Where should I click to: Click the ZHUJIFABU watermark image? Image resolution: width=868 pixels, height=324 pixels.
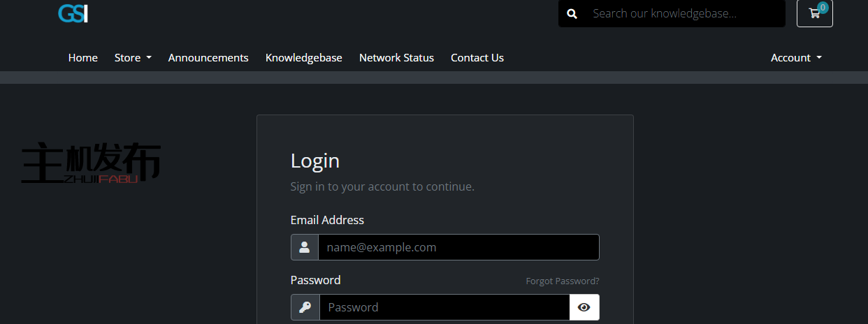91,164
